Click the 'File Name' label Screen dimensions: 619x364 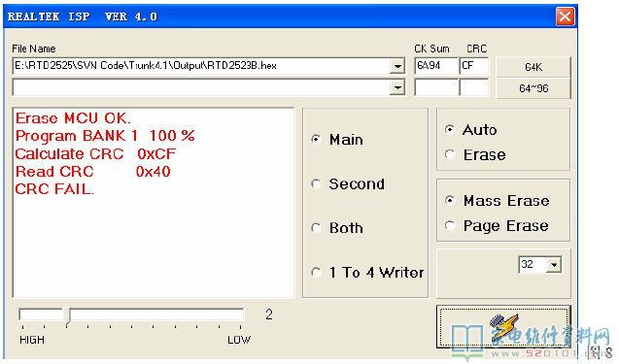point(34,49)
